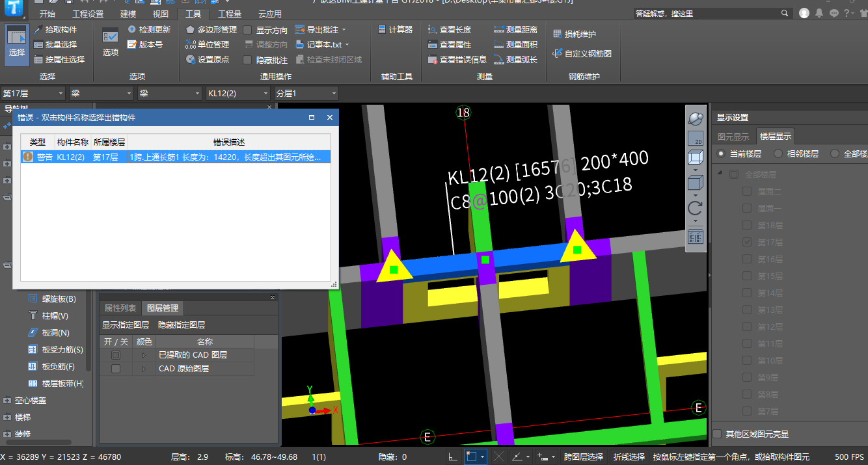Click notification bell icon
This screenshot has width=868, height=465.
(819, 13)
